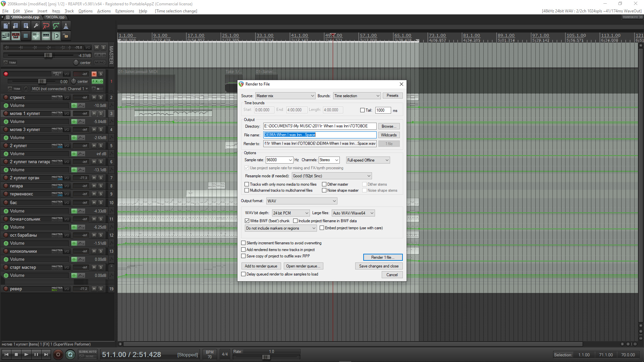The image size is (644, 362).
Task: Click the New Project toolbar icon
Action: pos(6,26)
